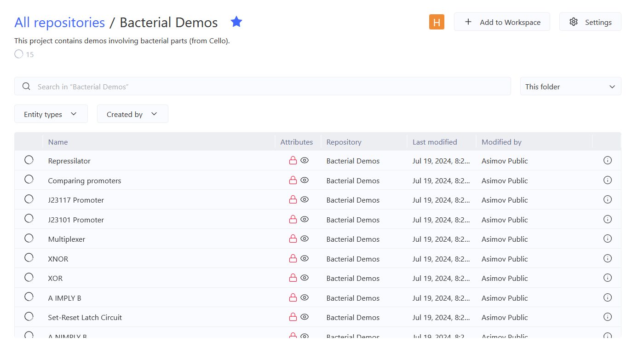Toggle eye icon for Set-Reset Latch Circuit

305,317
